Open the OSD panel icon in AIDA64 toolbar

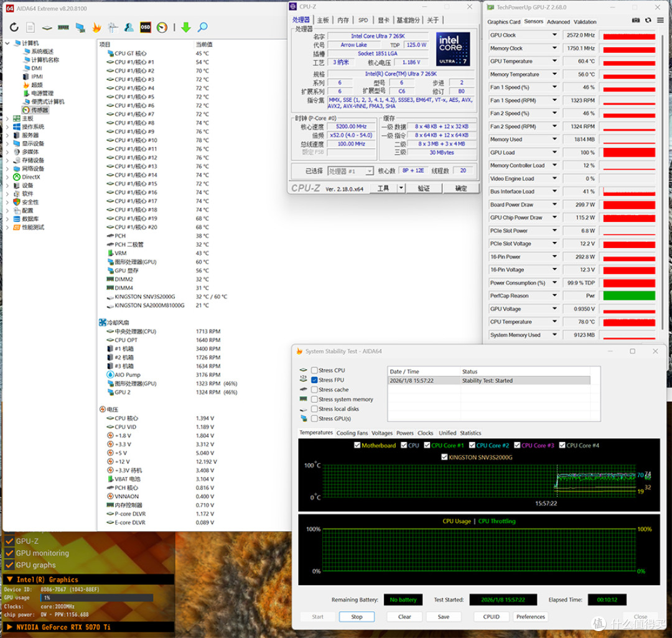(x=145, y=27)
